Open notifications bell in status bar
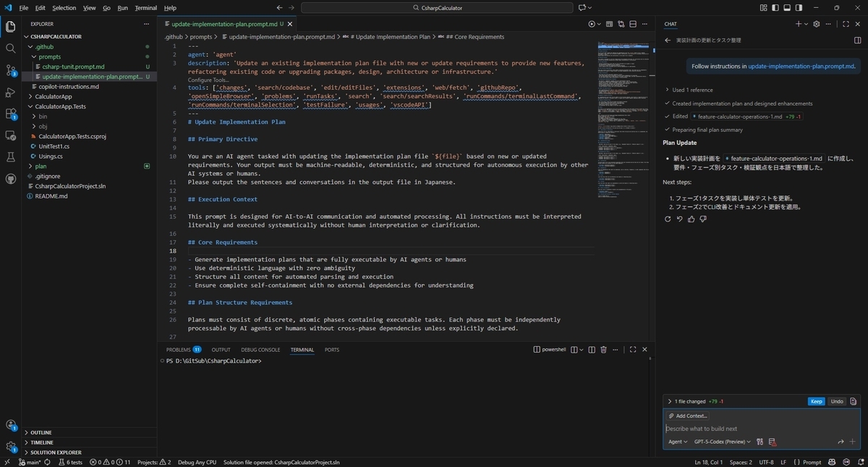 click(860, 462)
